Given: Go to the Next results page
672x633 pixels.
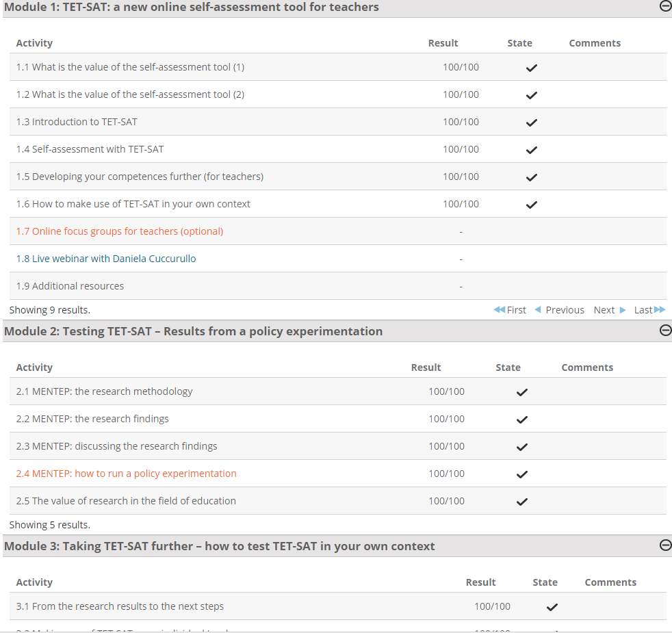Looking at the screenshot, I should point(610,310).
